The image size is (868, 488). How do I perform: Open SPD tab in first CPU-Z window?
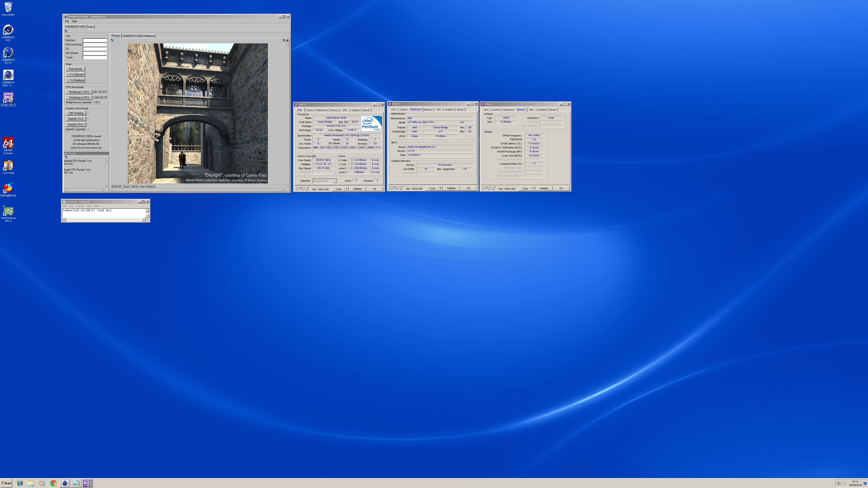pyautogui.click(x=345, y=110)
